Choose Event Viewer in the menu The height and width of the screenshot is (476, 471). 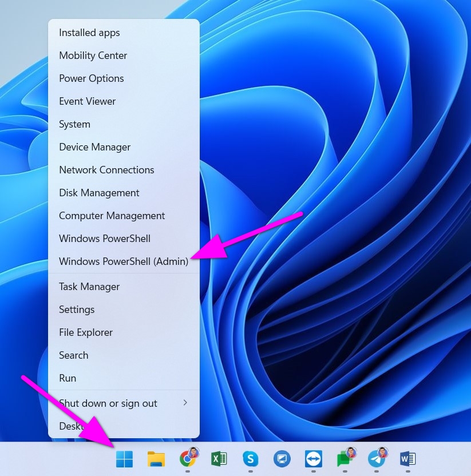[87, 101]
